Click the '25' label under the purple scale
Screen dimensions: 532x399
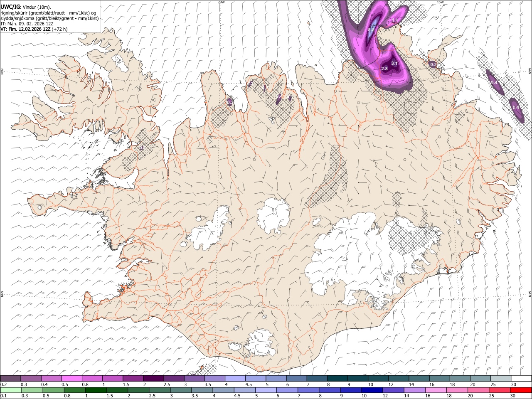(493, 384)
